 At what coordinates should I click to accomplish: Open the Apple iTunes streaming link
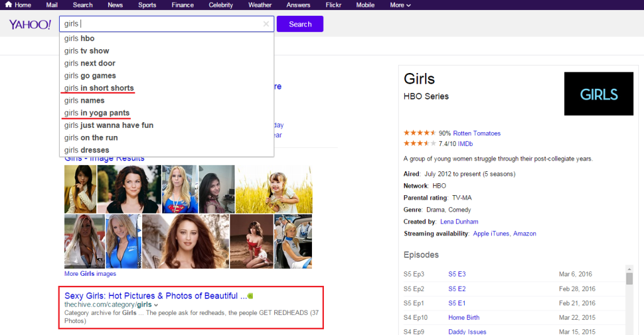click(x=491, y=234)
